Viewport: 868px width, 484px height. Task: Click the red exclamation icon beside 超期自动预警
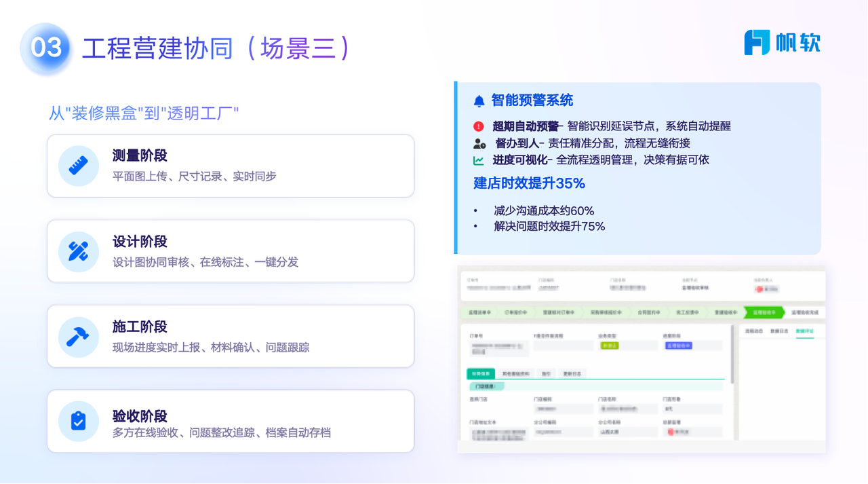click(479, 126)
